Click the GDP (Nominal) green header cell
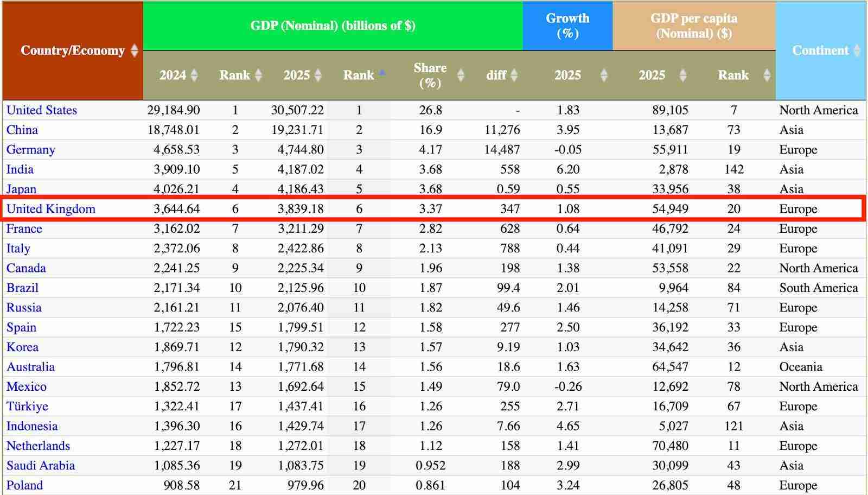 pos(333,25)
